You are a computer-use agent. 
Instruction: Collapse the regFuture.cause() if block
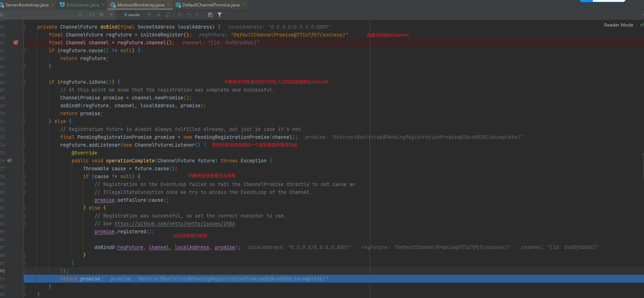pos(24,50)
